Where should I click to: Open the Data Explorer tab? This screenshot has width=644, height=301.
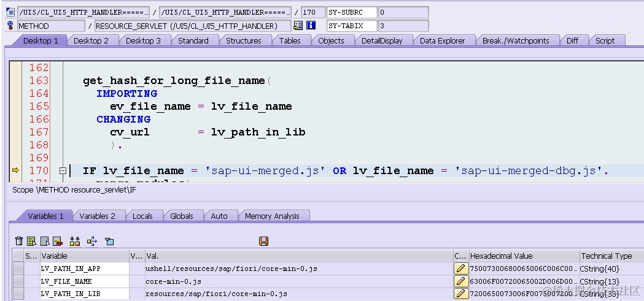443,40
